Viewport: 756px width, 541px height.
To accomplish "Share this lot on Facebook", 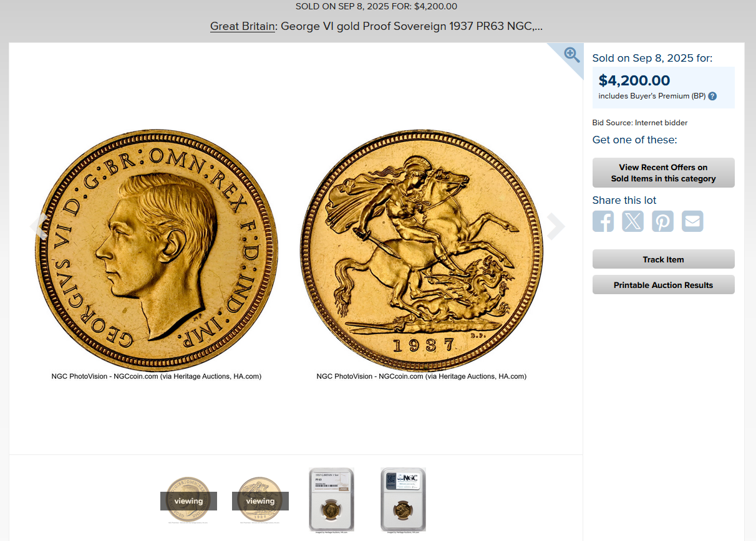I will coord(603,221).
